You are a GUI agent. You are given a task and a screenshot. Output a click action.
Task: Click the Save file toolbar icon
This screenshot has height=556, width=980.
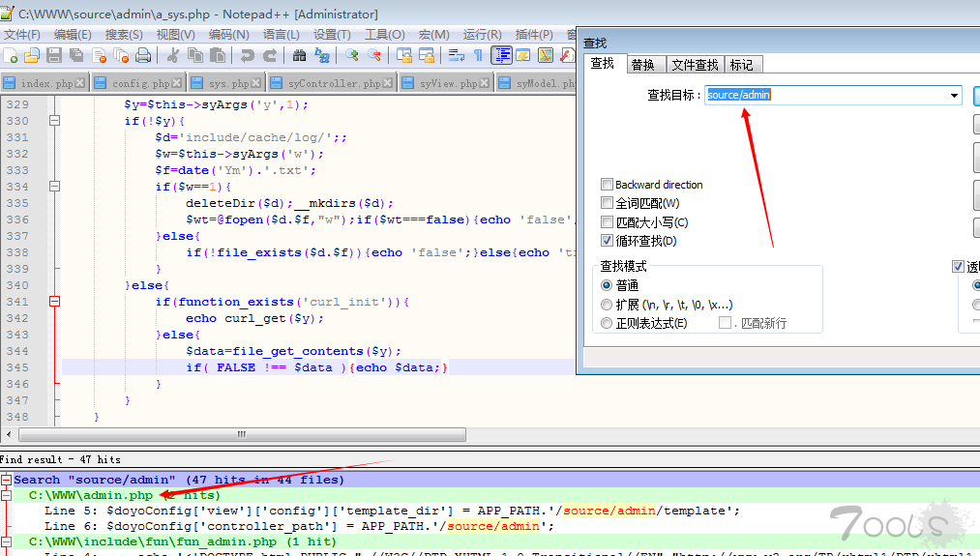(x=54, y=56)
